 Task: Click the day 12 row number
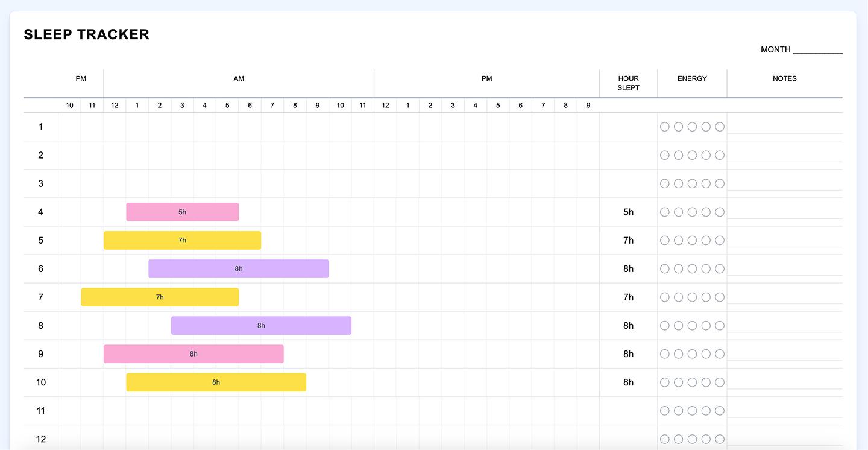click(41, 439)
